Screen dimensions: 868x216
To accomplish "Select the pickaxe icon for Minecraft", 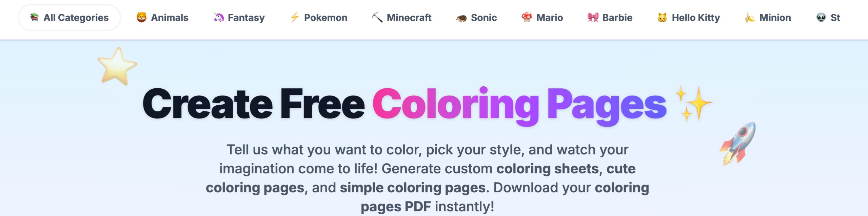I will (377, 17).
